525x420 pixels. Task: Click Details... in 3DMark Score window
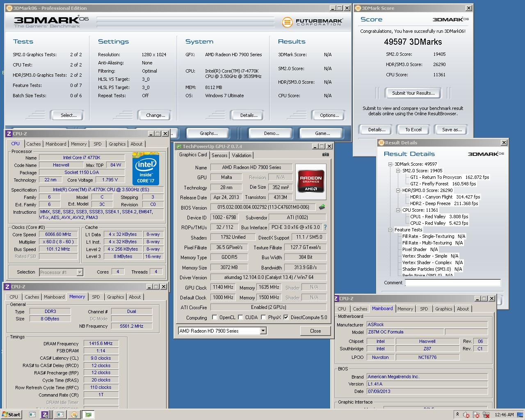click(377, 130)
